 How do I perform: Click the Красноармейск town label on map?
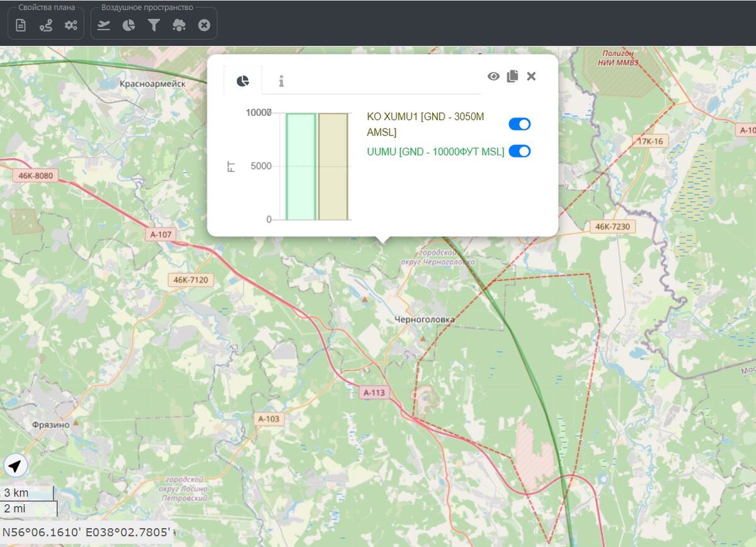pyautogui.click(x=152, y=83)
